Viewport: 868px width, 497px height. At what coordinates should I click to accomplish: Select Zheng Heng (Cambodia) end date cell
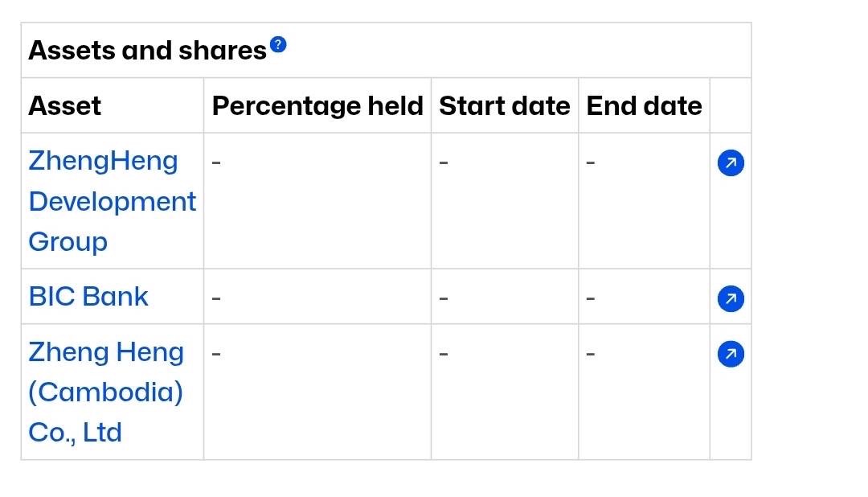click(643, 392)
